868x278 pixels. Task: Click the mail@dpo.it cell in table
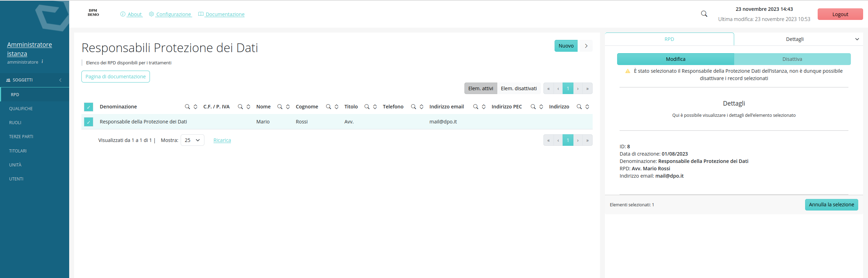(443, 122)
